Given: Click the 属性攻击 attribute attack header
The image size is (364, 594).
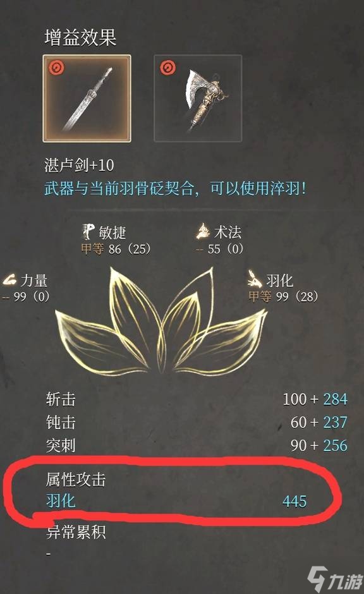Looking at the screenshot, I should pyautogui.click(x=76, y=480).
